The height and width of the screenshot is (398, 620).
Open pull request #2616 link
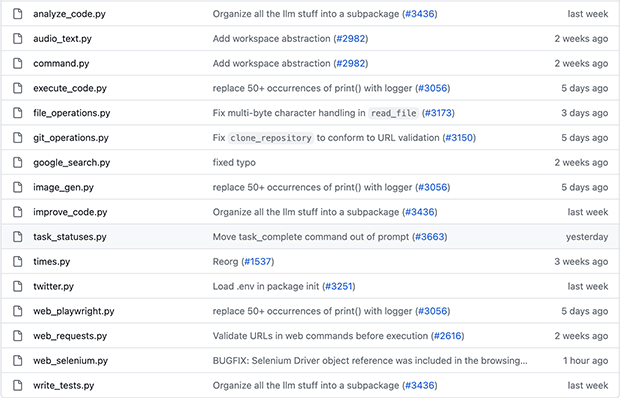tap(448, 336)
